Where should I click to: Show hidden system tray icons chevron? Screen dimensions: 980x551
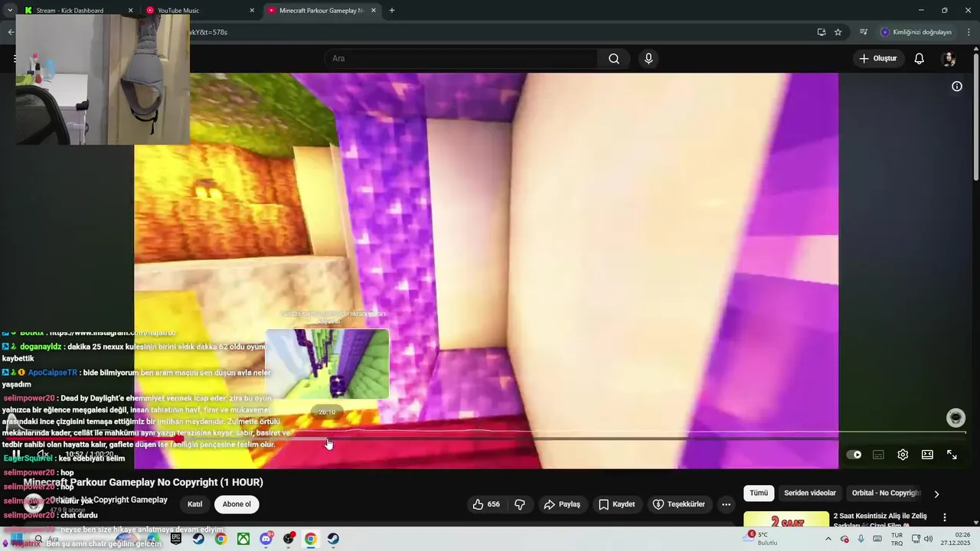[x=828, y=539]
